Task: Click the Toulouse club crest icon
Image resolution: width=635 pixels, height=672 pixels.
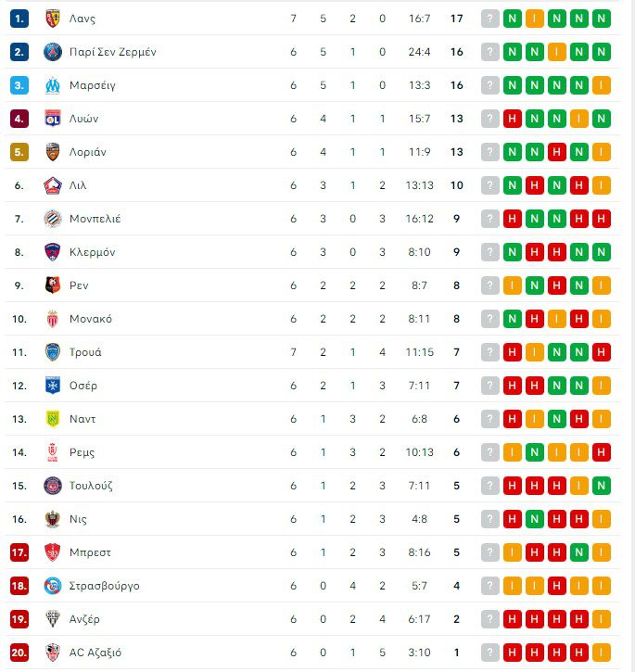Action: (x=52, y=486)
